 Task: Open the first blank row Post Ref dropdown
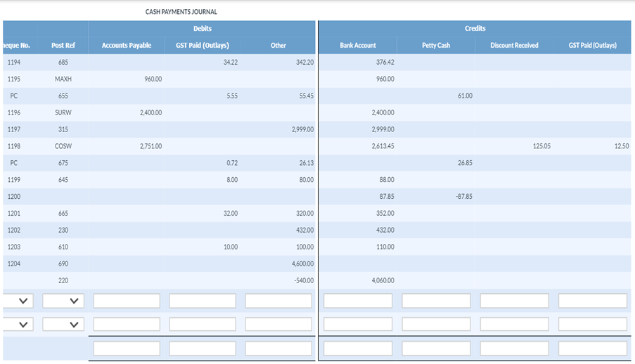point(63,301)
